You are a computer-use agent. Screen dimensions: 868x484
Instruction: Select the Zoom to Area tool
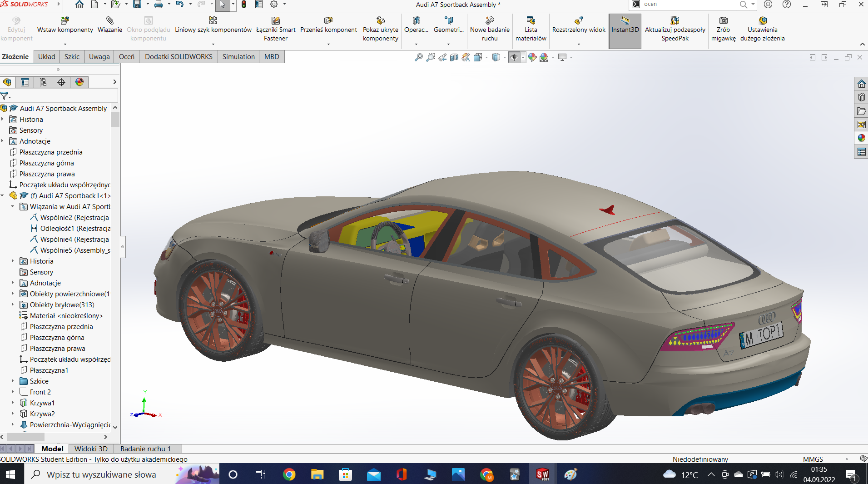tap(430, 57)
